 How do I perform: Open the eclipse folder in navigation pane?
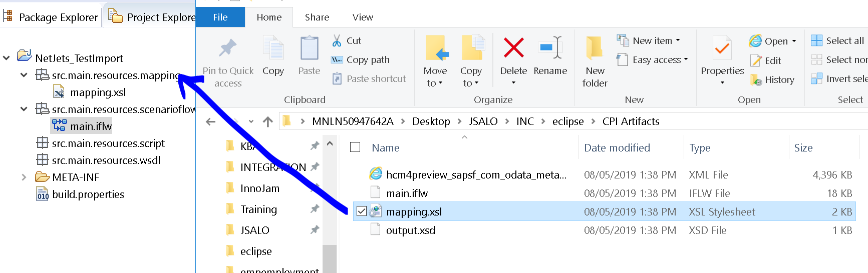click(256, 251)
